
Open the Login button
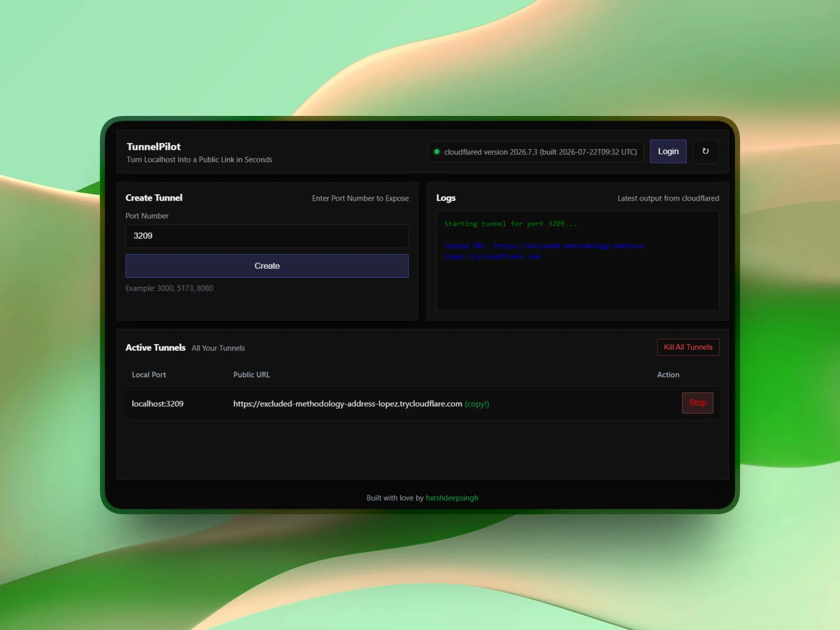coord(668,151)
